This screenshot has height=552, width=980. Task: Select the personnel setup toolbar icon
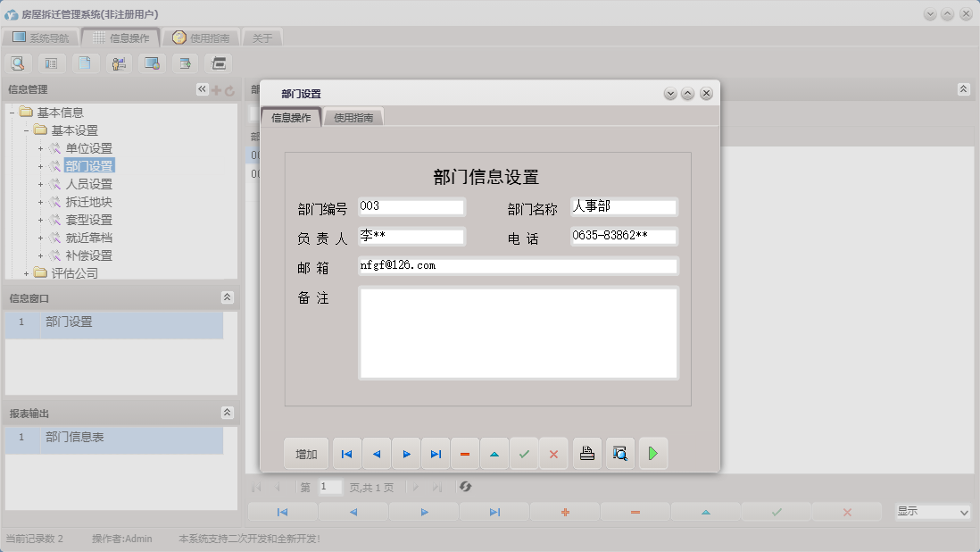coord(119,63)
